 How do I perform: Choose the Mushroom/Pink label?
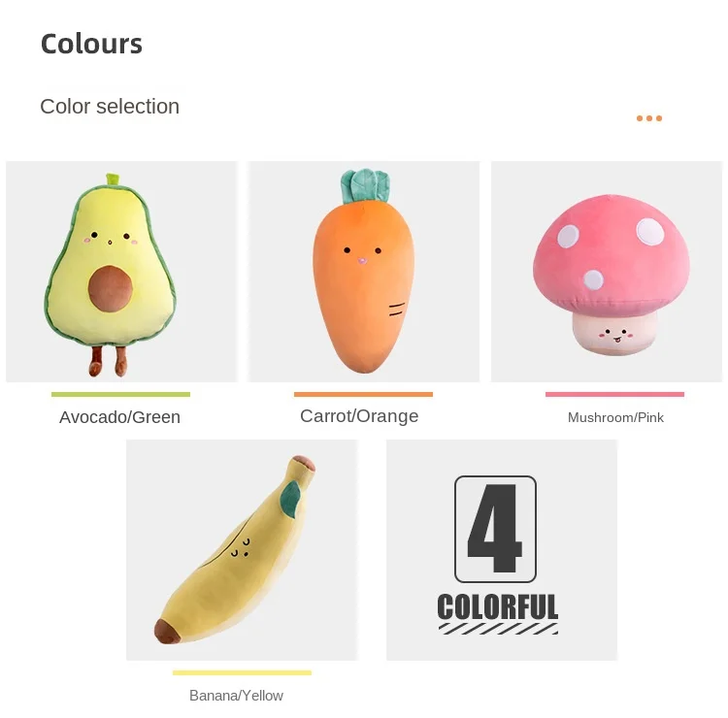tap(615, 418)
